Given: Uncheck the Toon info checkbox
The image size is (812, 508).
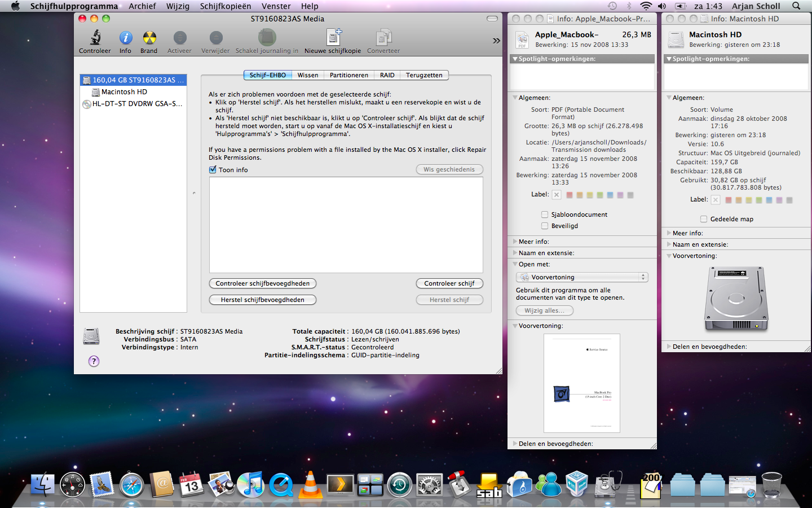Looking at the screenshot, I should pos(213,169).
